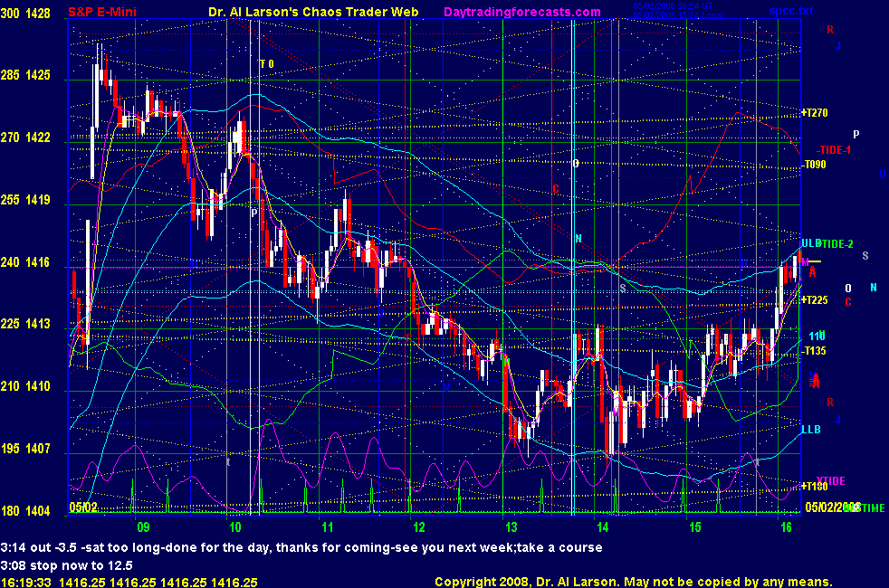The image size is (889, 588).
Task: Click the '05/02/2008 15:24 Local' timestamp
Action: 677,14
